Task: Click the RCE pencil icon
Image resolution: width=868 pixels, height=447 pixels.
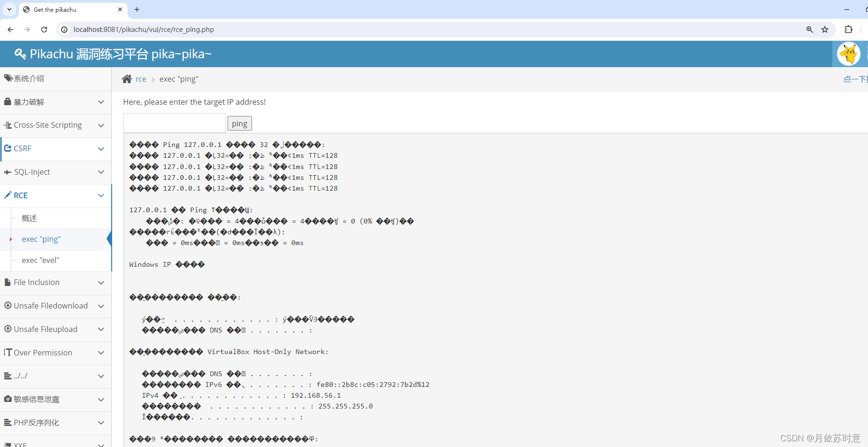Action: 8,195
